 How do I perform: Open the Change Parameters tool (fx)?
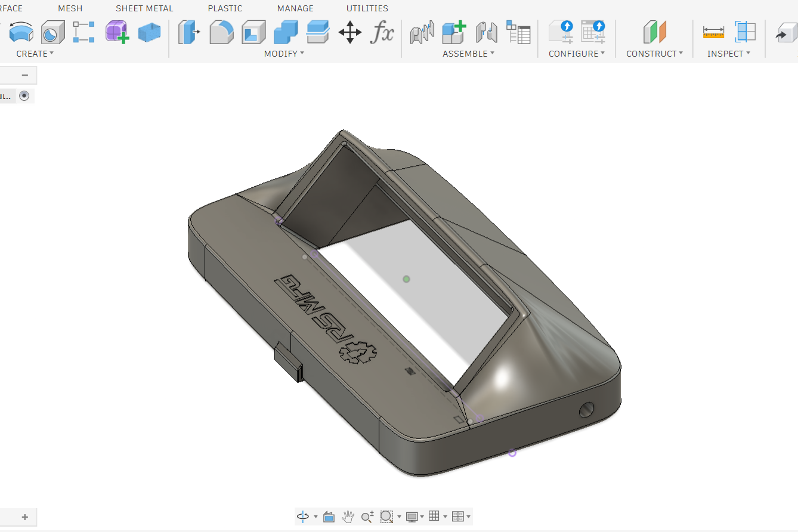coord(382,34)
